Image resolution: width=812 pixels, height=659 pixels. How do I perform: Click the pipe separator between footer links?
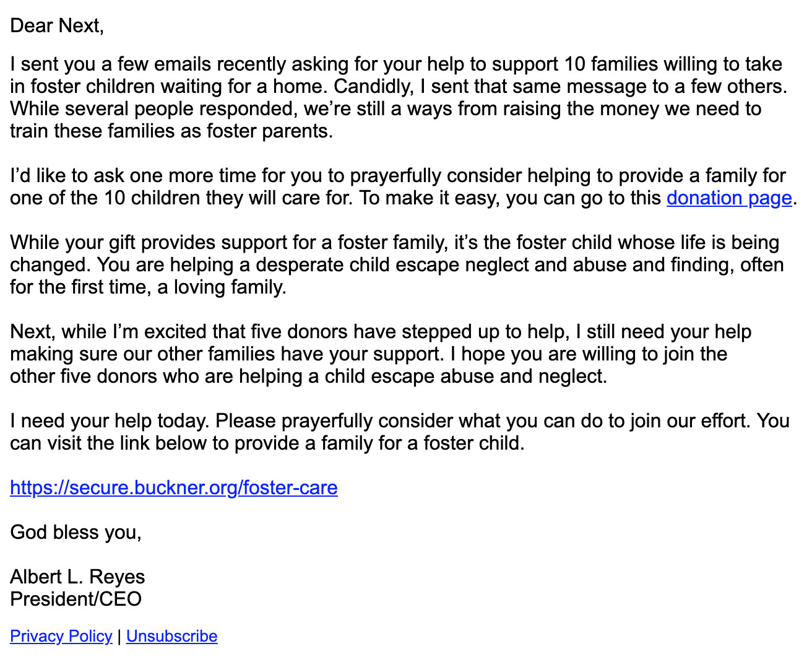pos(119,636)
